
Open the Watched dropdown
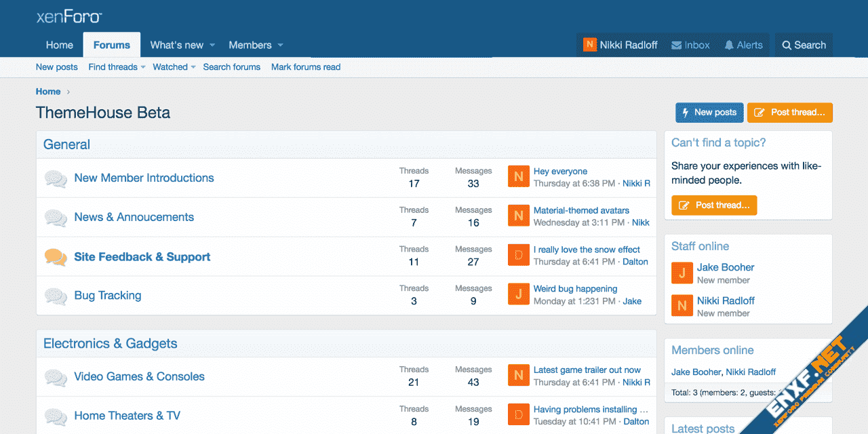[x=193, y=67]
